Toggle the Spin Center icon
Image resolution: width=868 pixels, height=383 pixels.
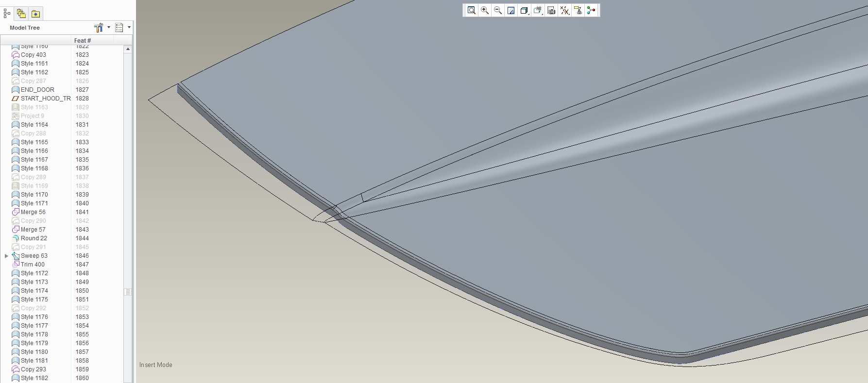pyautogui.click(x=591, y=10)
